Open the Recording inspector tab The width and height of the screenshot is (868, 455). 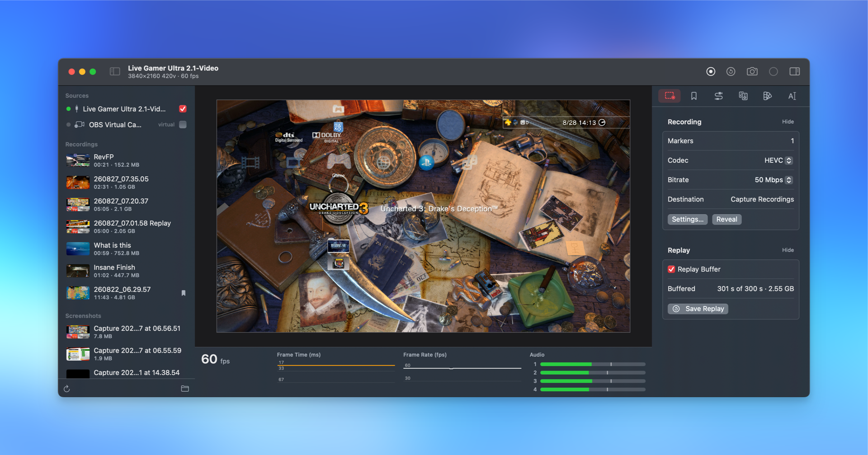pos(670,96)
